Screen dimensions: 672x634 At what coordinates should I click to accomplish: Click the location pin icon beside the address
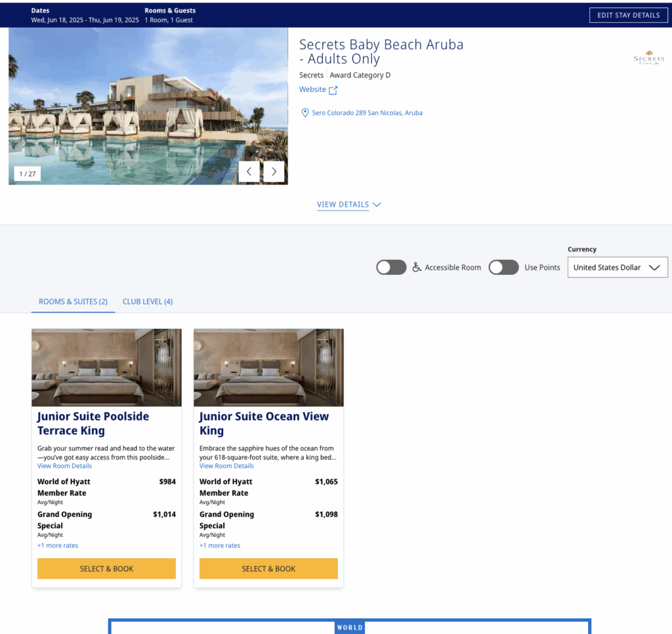(x=304, y=112)
